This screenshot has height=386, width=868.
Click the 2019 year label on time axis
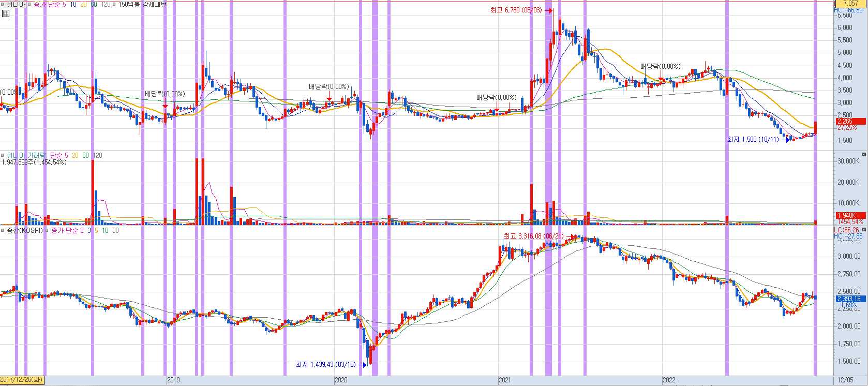(173, 380)
